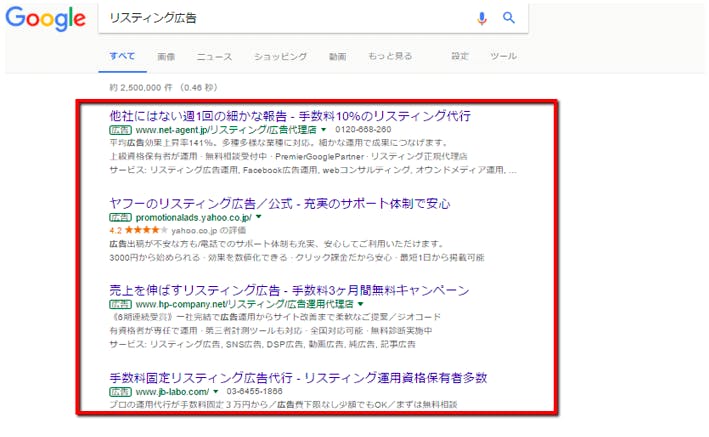Expand dropdown arrow next to www.net-agent.jp URL
This screenshot has height=437, width=709.
(x=324, y=130)
